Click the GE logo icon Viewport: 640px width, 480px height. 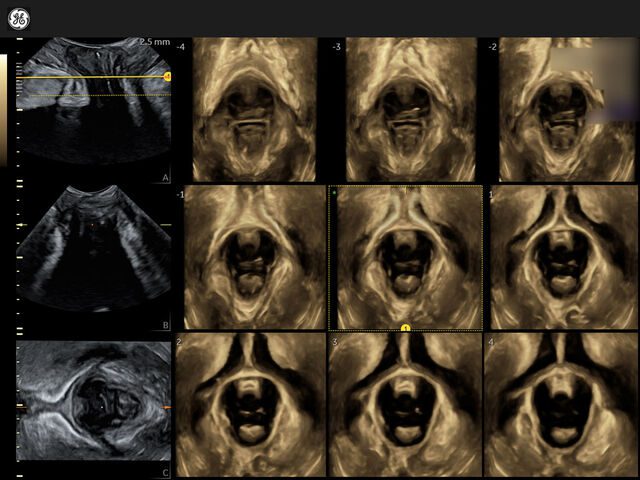pyautogui.click(x=18, y=19)
